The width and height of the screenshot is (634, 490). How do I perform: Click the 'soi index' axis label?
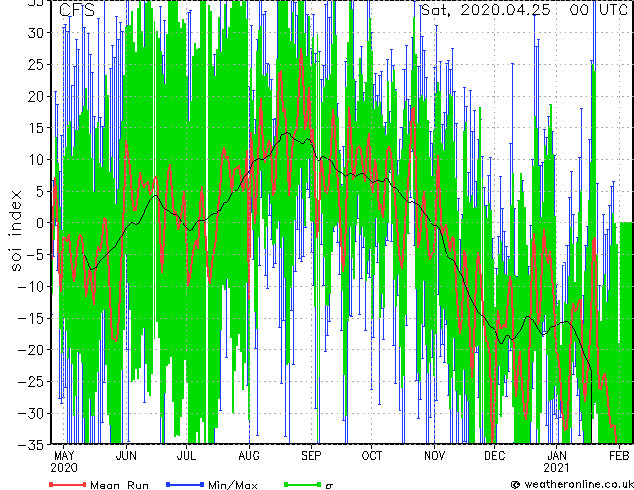tap(15, 231)
